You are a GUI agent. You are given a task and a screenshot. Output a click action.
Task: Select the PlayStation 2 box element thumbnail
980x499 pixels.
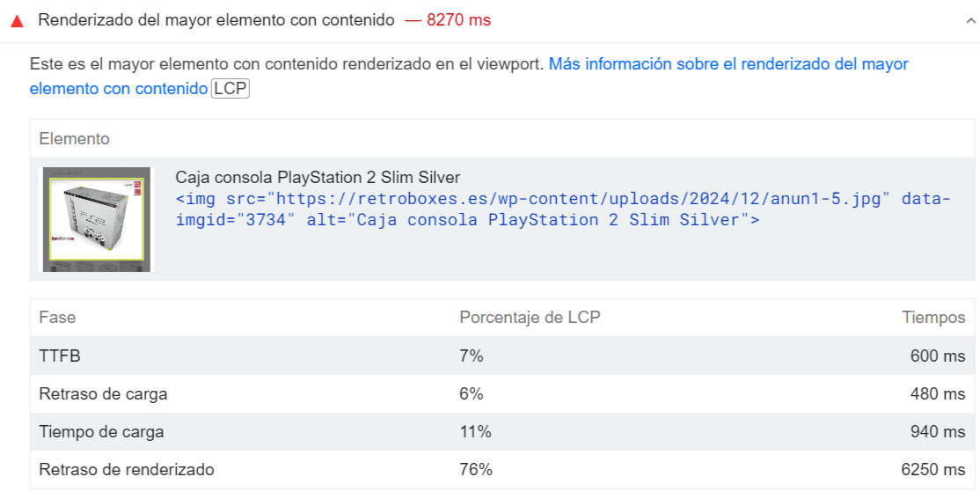[96, 219]
